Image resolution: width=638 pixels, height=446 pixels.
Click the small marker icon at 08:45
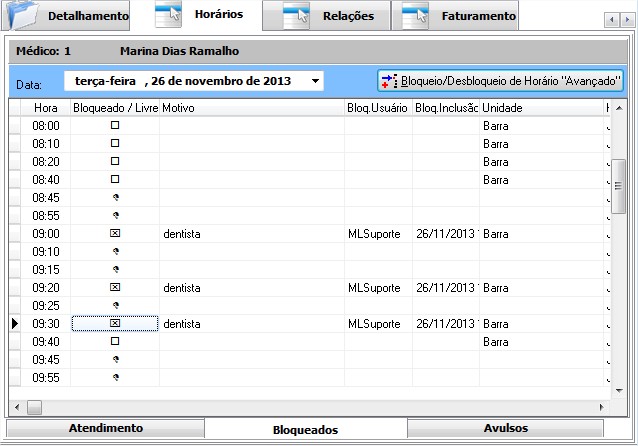(115, 198)
